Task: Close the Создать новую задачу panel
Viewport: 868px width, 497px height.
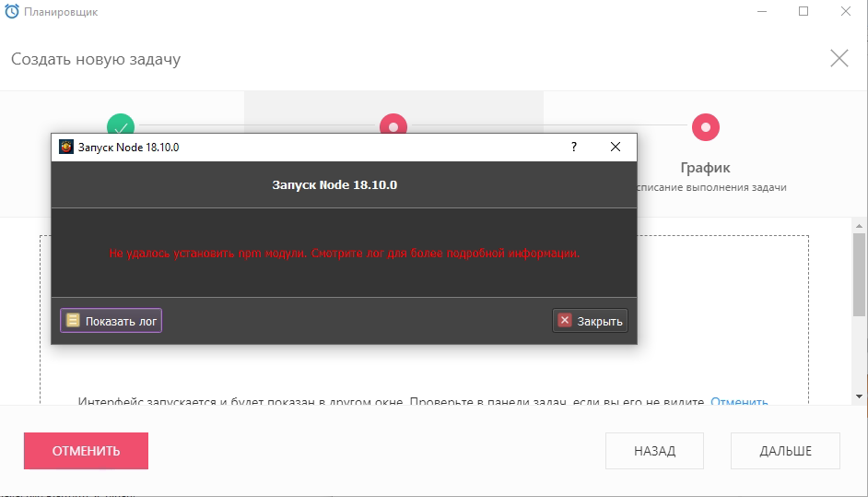Action: point(839,58)
